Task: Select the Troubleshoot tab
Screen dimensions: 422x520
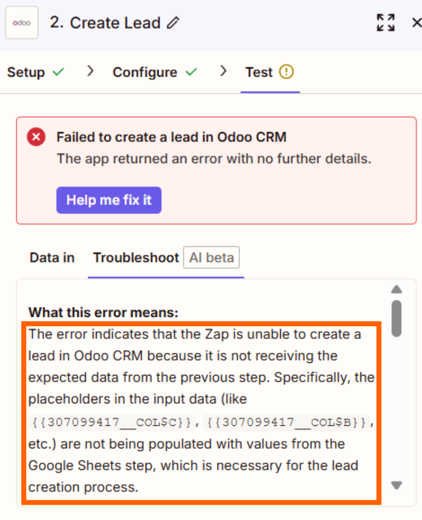Action: point(136,258)
